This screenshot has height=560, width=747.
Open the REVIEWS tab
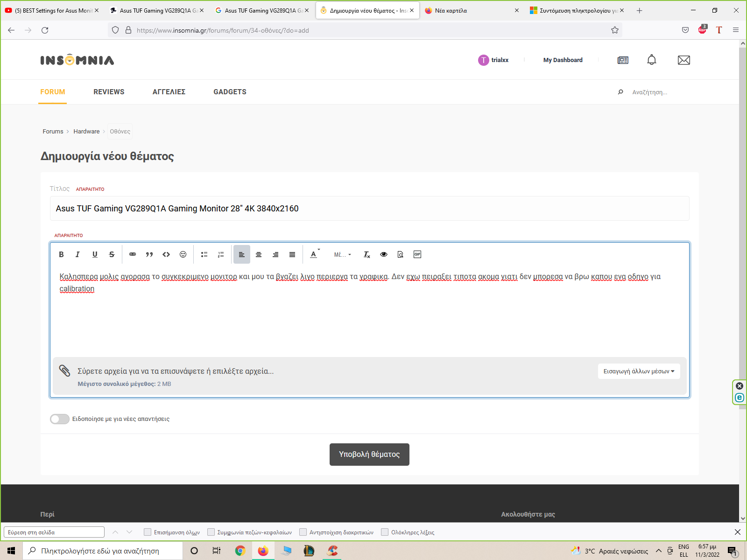pyautogui.click(x=109, y=92)
